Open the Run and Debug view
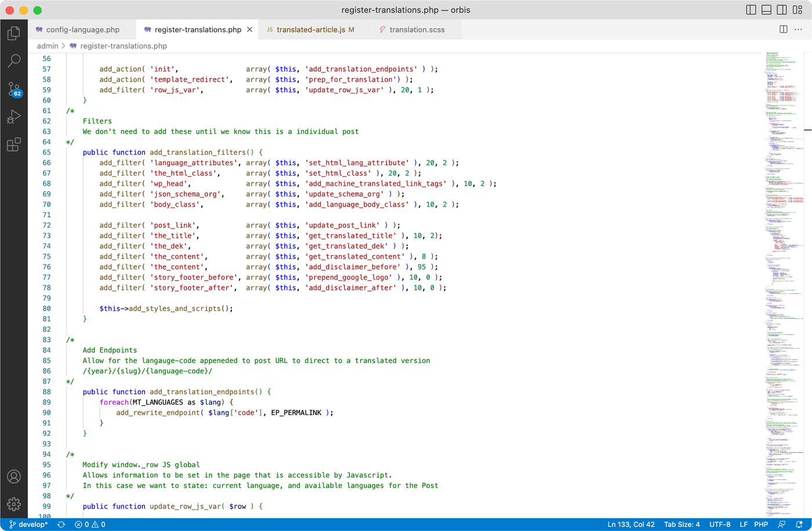812x531 pixels. tap(14, 117)
